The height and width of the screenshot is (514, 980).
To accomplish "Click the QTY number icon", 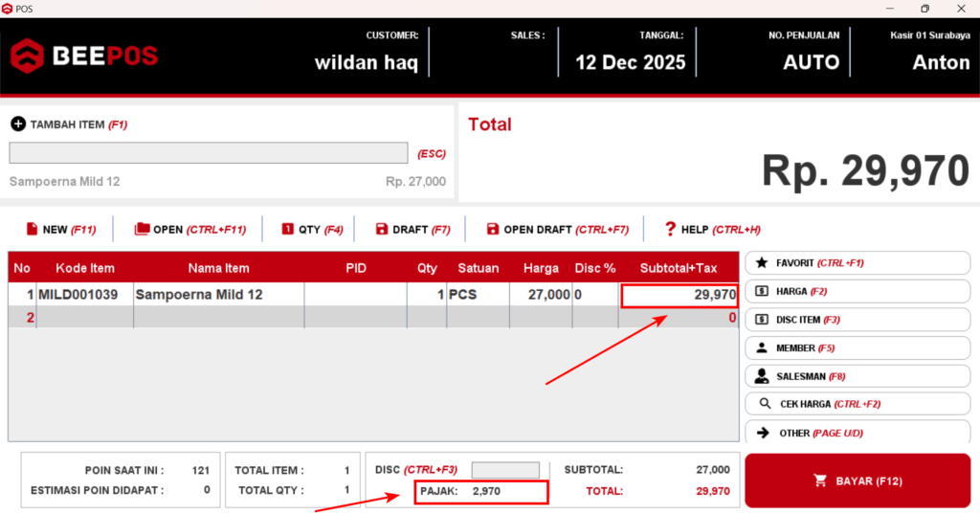I will point(287,229).
